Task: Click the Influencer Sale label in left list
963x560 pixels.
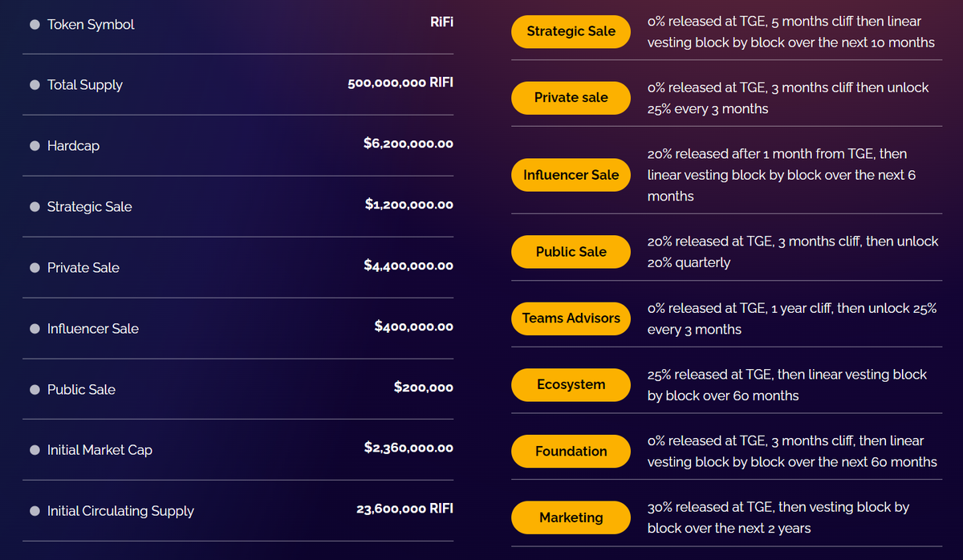Action: (x=92, y=329)
